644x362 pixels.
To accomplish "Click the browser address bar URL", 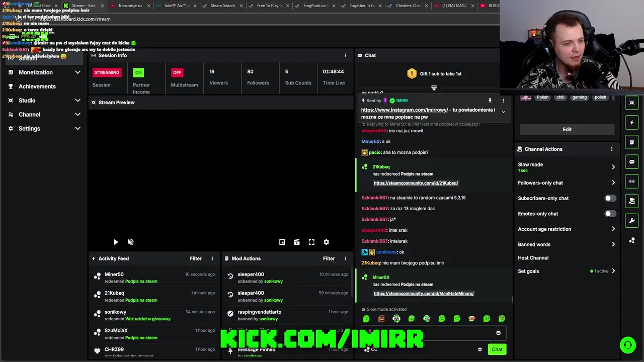I will [74, 19].
